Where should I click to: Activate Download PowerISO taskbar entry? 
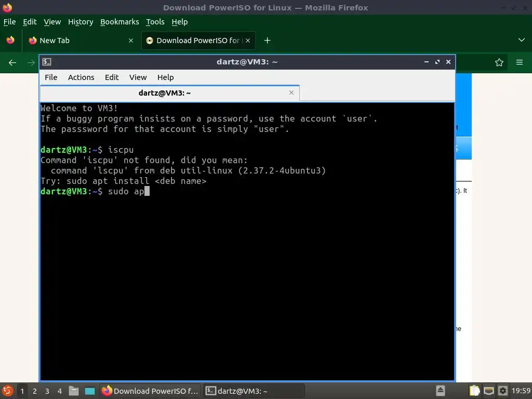(x=150, y=391)
